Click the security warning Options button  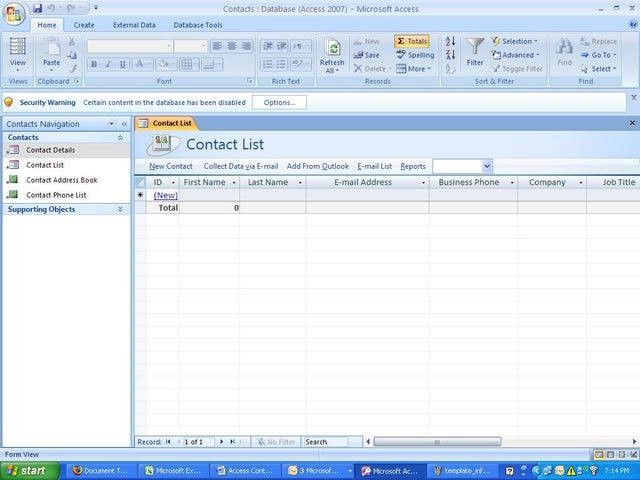point(279,102)
